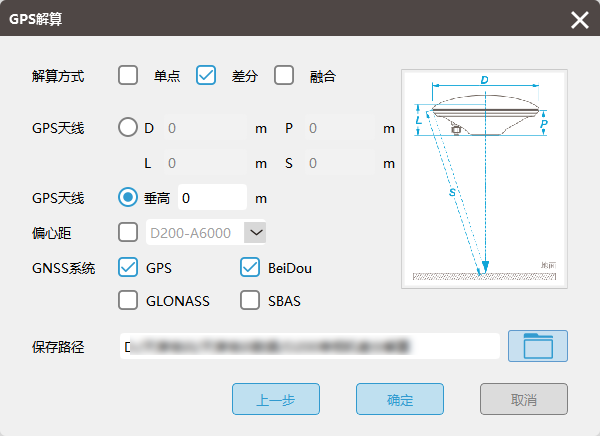Enable the SBAS checkbox
The width and height of the screenshot is (600, 436).
click(x=250, y=300)
